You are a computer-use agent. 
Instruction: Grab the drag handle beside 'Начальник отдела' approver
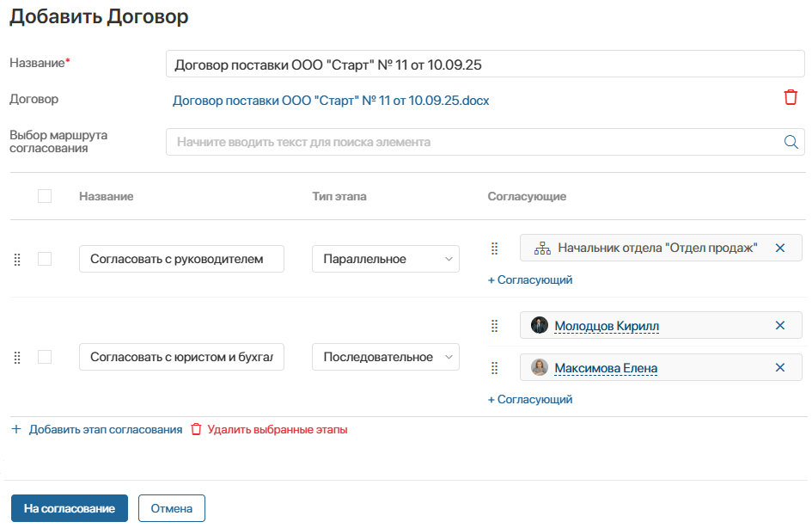(x=495, y=249)
